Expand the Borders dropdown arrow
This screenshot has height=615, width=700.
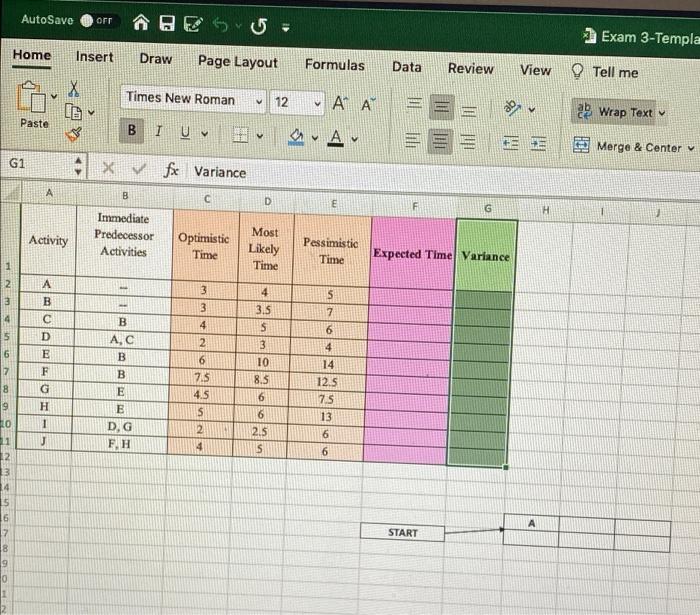pos(259,136)
